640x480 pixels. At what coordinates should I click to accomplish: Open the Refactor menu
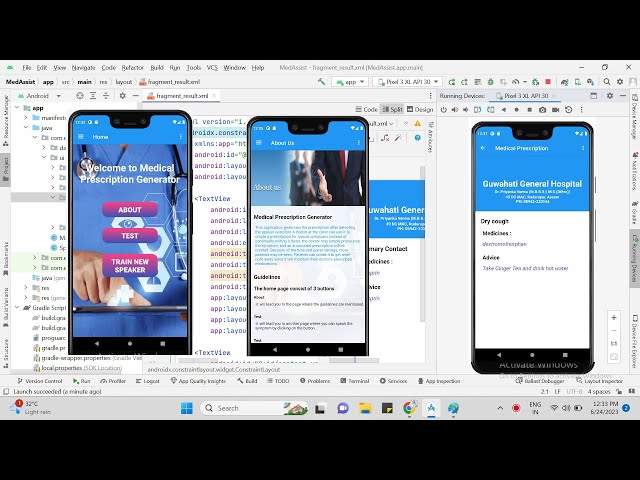133,68
